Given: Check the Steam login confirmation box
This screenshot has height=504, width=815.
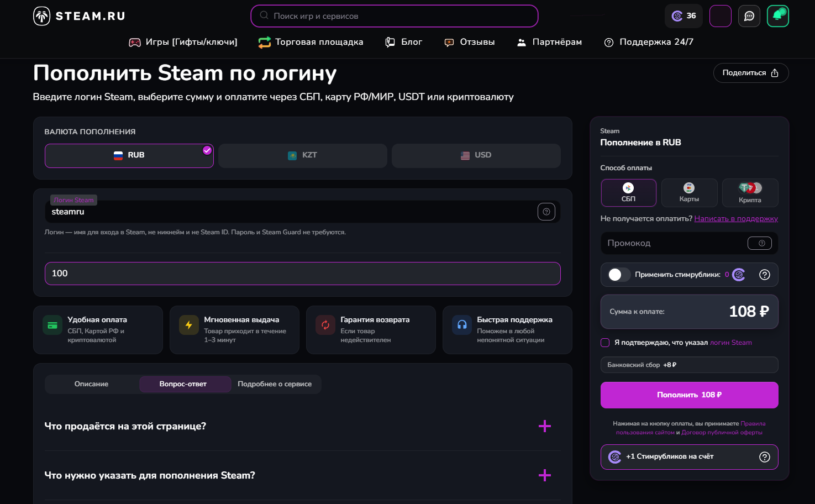Looking at the screenshot, I should pos(605,343).
